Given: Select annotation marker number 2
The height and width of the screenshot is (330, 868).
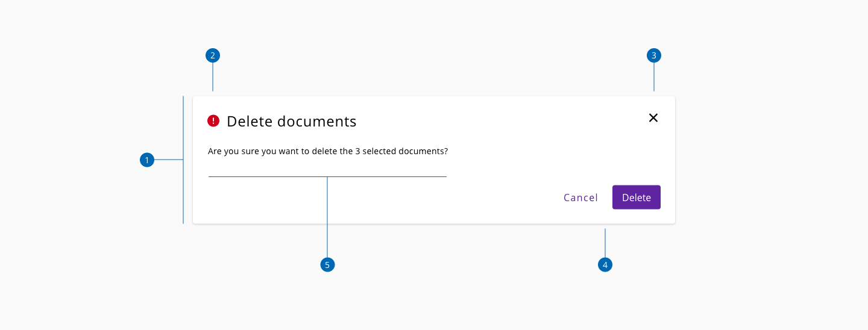Looking at the screenshot, I should tap(213, 55).
